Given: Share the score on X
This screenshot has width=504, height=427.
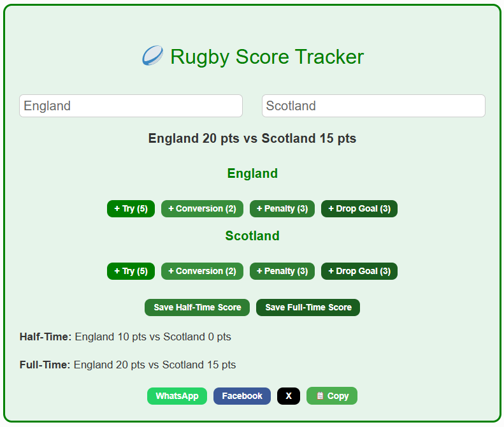Looking at the screenshot, I should tap(289, 396).
